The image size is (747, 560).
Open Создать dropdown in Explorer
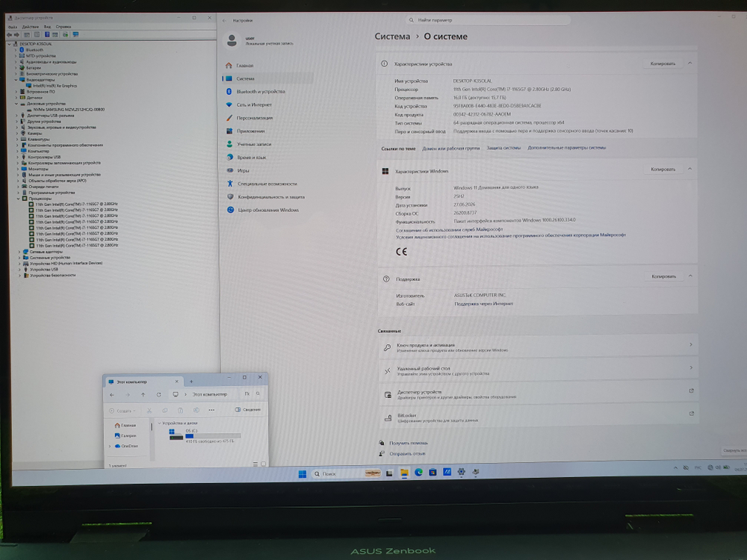(x=123, y=411)
